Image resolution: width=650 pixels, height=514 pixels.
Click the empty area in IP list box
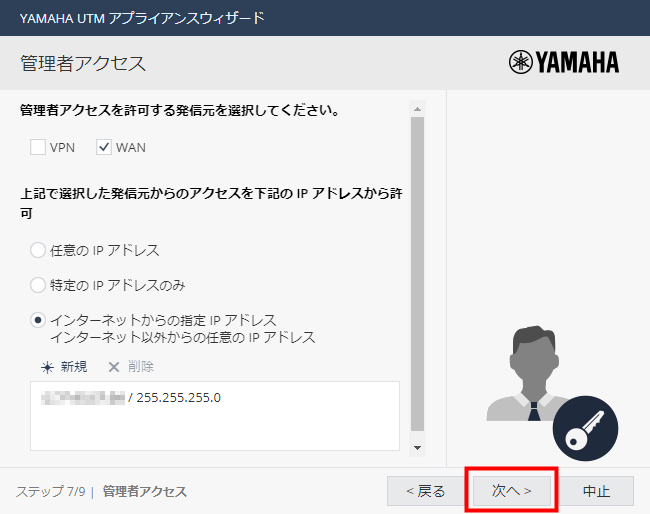point(215,430)
